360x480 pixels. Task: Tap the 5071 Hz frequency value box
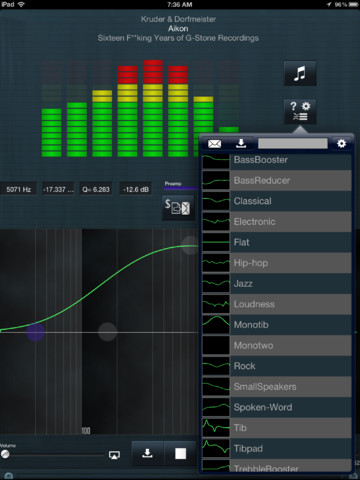click(19, 189)
